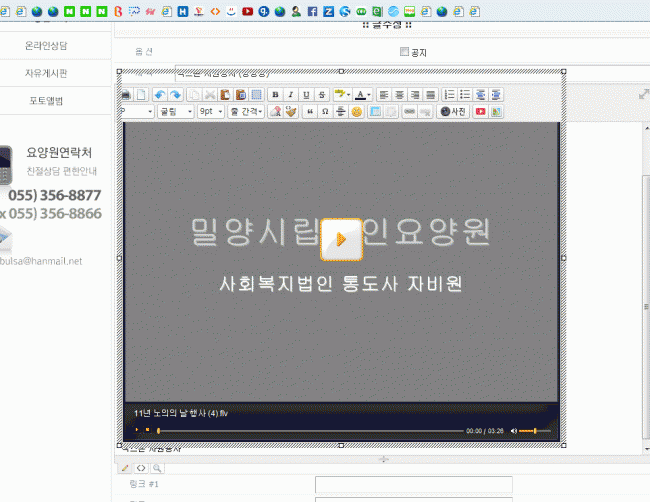
Task: Adjust the video volume slider
Action: tap(535, 431)
